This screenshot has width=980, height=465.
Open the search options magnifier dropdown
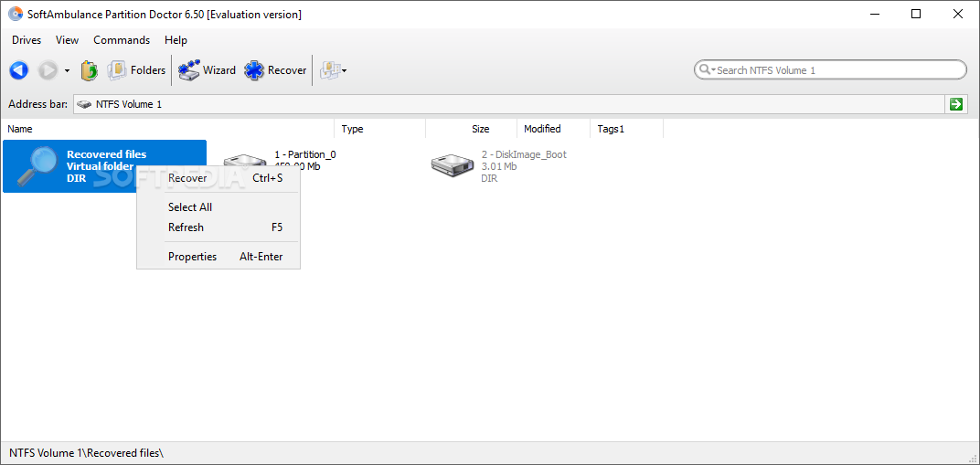tap(707, 70)
